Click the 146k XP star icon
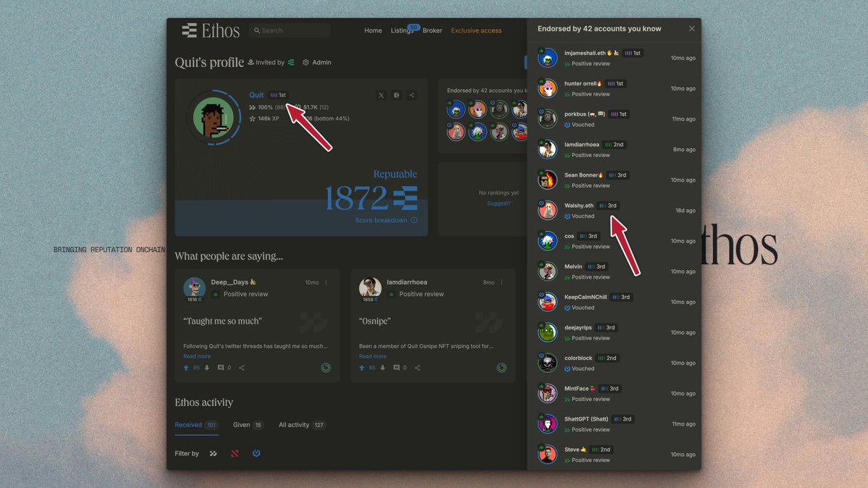The width and height of the screenshot is (868, 488). pyautogui.click(x=253, y=119)
